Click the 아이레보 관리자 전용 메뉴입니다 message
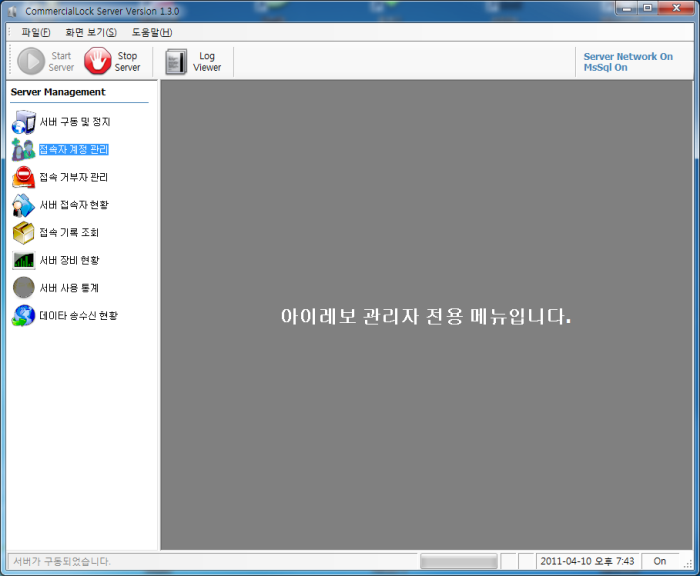The image size is (700, 576). [426, 316]
